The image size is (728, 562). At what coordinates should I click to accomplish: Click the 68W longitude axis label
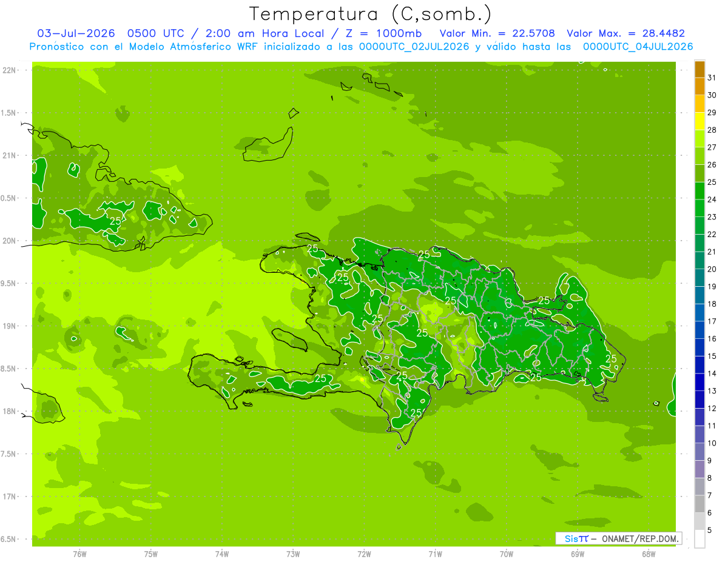point(649,554)
